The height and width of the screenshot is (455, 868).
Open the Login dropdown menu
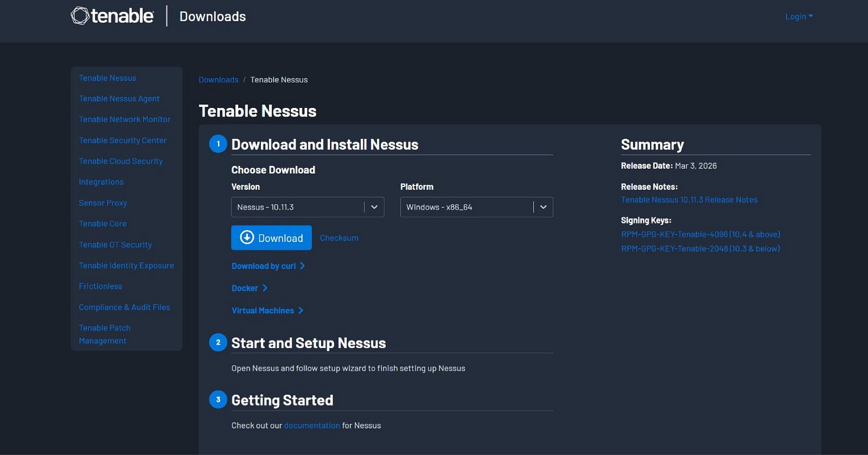click(799, 16)
